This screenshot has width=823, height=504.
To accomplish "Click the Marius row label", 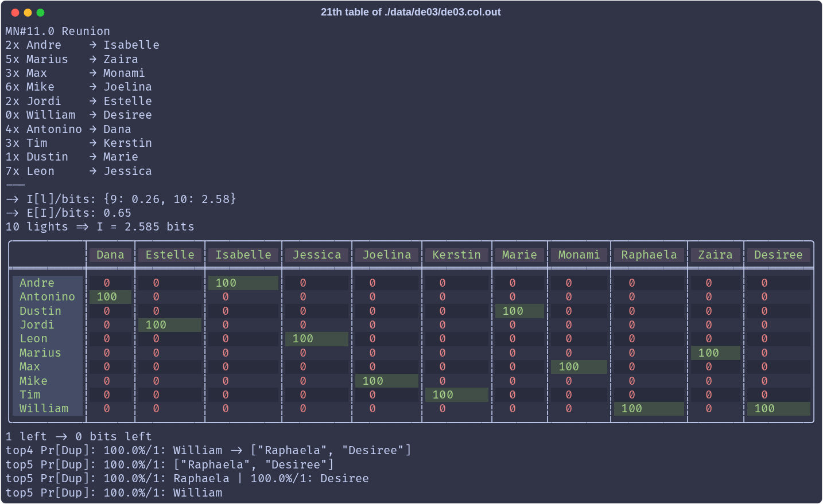I will (40, 353).
